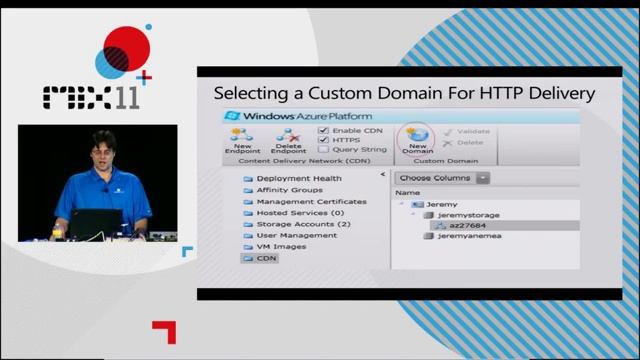Image resolution: width=640 pixels, height=360 pixels.
Task: Open VM Images section
Action: tap(282, 247)
